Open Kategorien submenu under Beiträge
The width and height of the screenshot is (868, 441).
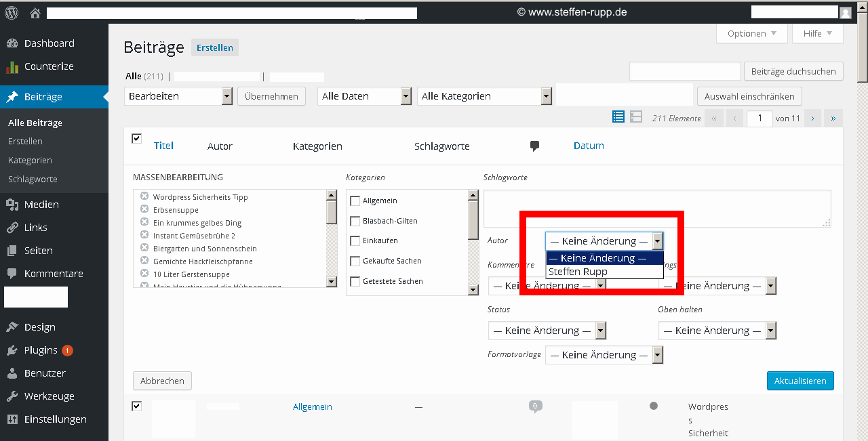[x=30, y=161]
